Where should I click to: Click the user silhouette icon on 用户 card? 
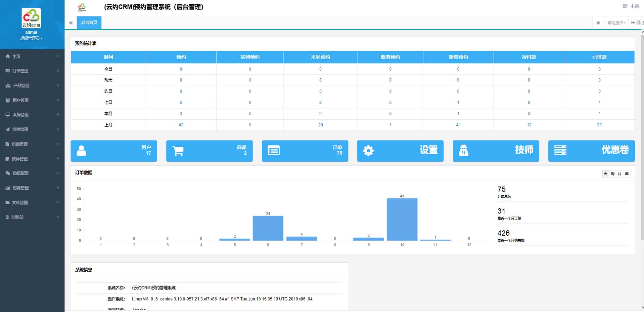coord(81,151)
